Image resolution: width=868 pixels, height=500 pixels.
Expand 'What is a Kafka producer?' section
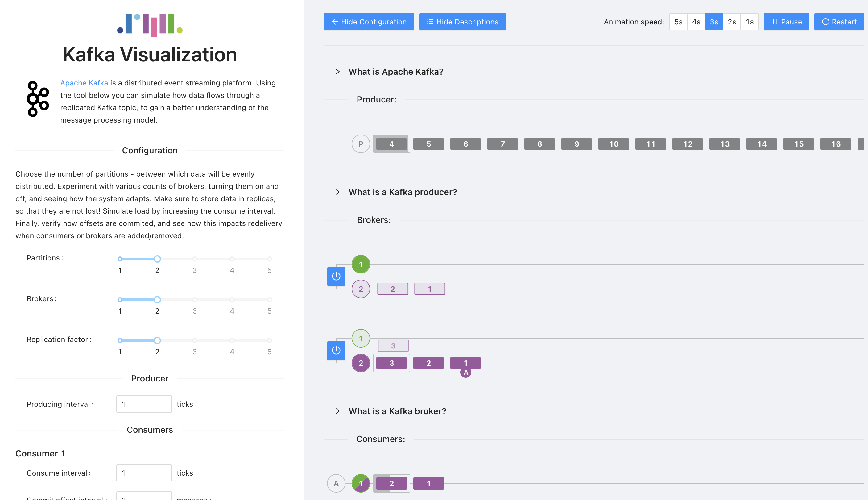click(x=403, y=192)
